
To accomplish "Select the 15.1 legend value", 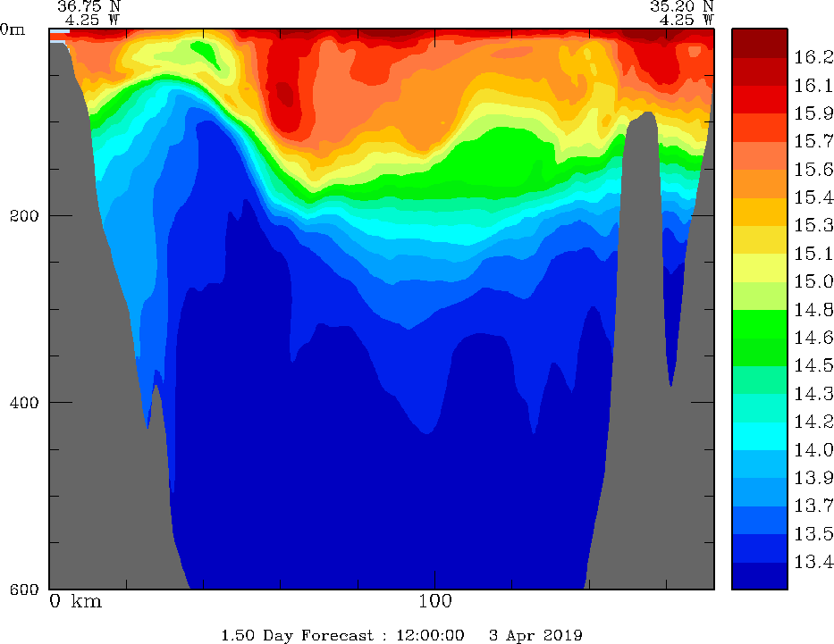I will (813, 254).
